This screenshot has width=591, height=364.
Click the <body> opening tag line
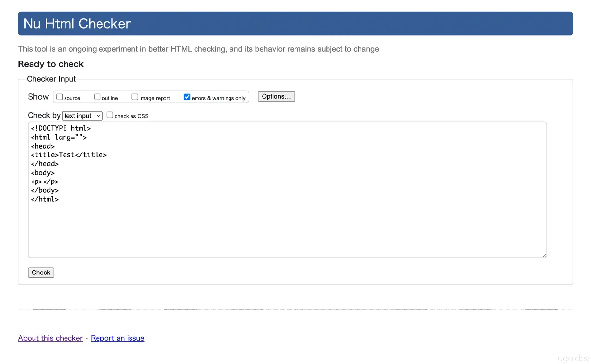(x=42, y=173)
